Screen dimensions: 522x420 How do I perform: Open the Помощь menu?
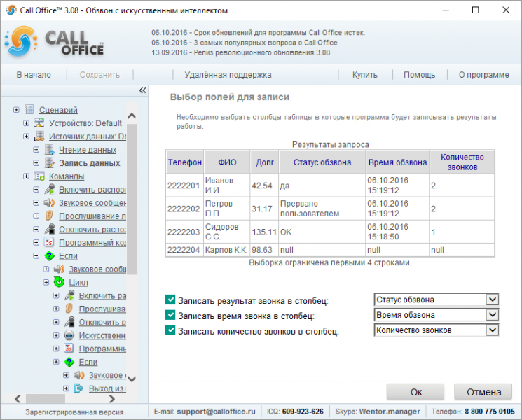pos(419,75)
